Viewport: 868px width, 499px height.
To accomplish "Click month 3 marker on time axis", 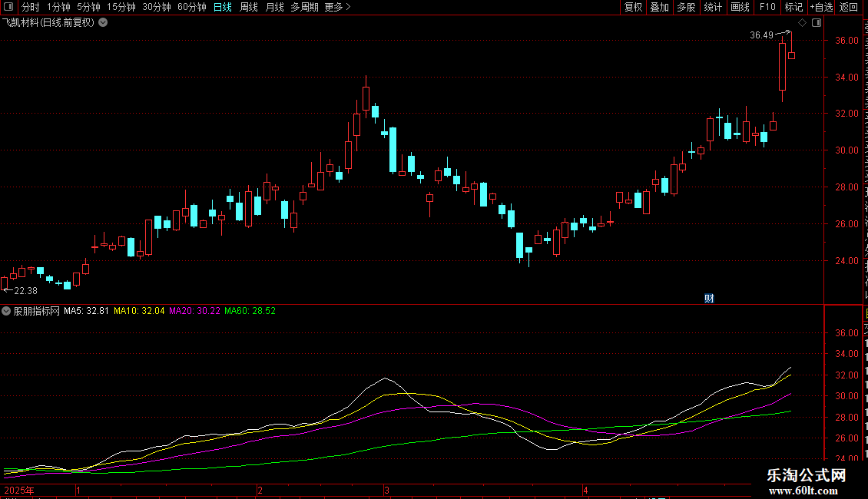I will pyautogui.click(x=386, y=490).
